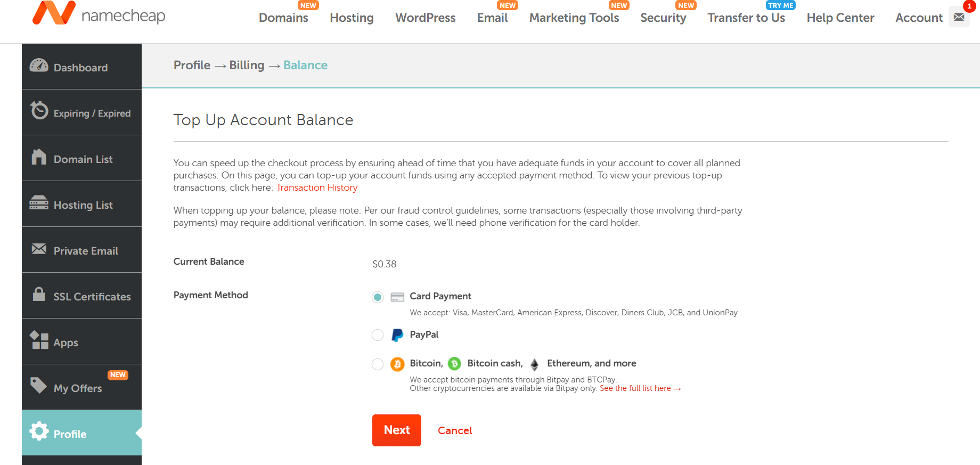Click the Profile gear icon
Viewport: 980px width, 465px height.
pyautogui.click(x=39, y=431)
